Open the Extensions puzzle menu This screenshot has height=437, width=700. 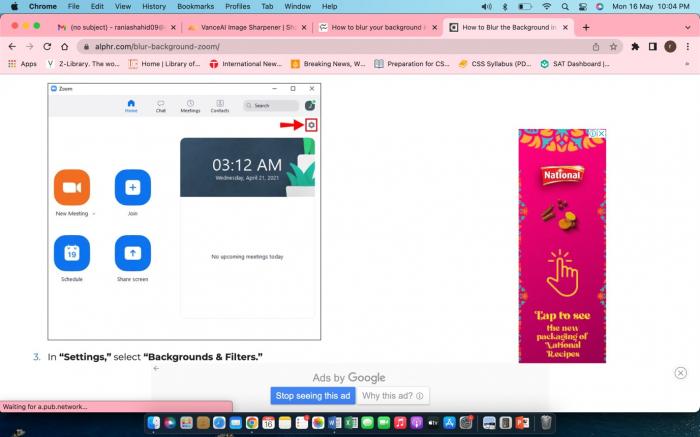pyautogui.click(x=635, y=46)
